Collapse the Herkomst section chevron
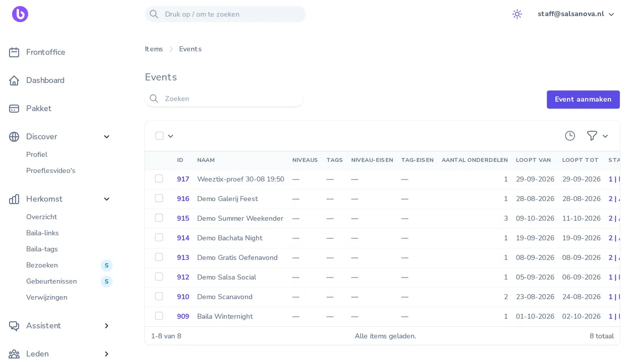Image resolution: width=644 pixels, height=362 pixels. 107,199
